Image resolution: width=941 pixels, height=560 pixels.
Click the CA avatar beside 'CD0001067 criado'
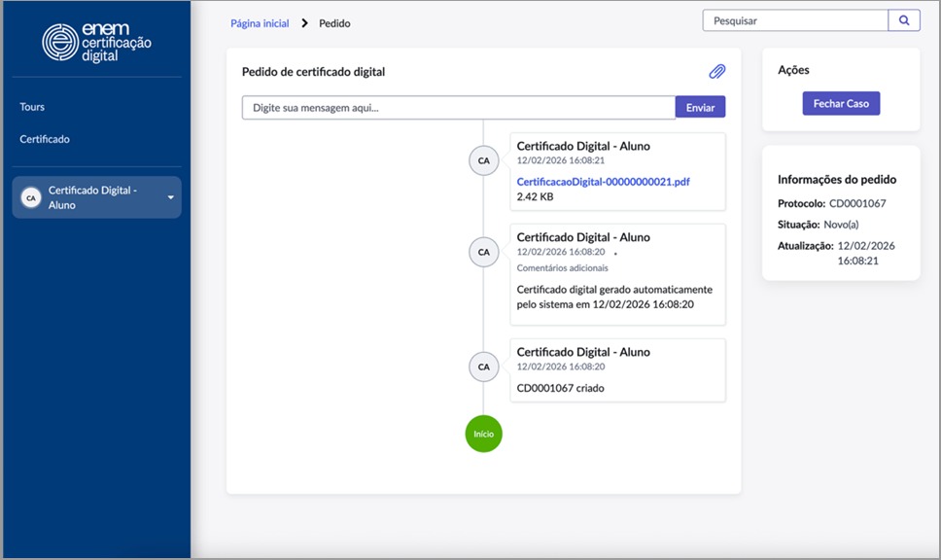[483, 367]
